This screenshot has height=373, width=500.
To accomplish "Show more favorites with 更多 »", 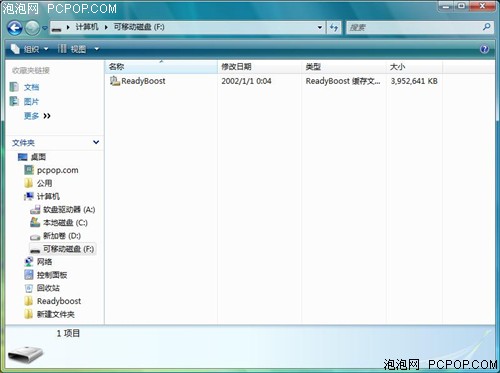I will 37,116.
